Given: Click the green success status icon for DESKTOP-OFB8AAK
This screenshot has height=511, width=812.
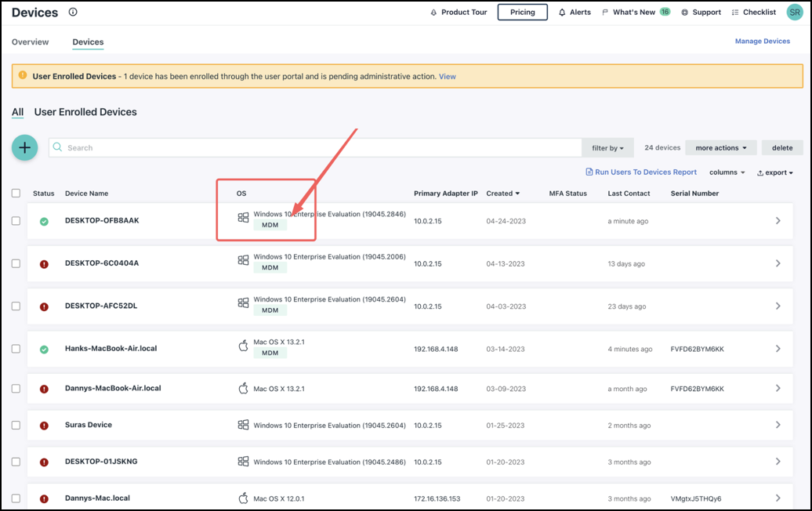Looking at the screenshot, I should coord(45,220).
